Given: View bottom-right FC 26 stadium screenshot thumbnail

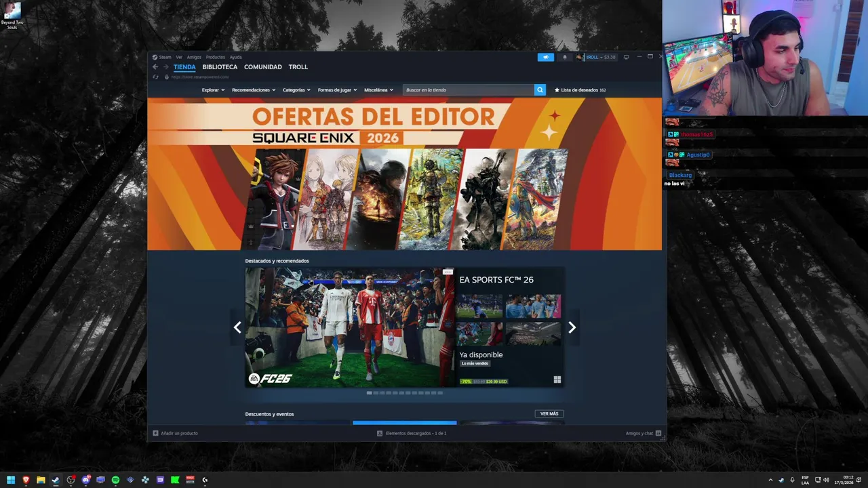Looking at the screenshot, I should tap(533, 333).
